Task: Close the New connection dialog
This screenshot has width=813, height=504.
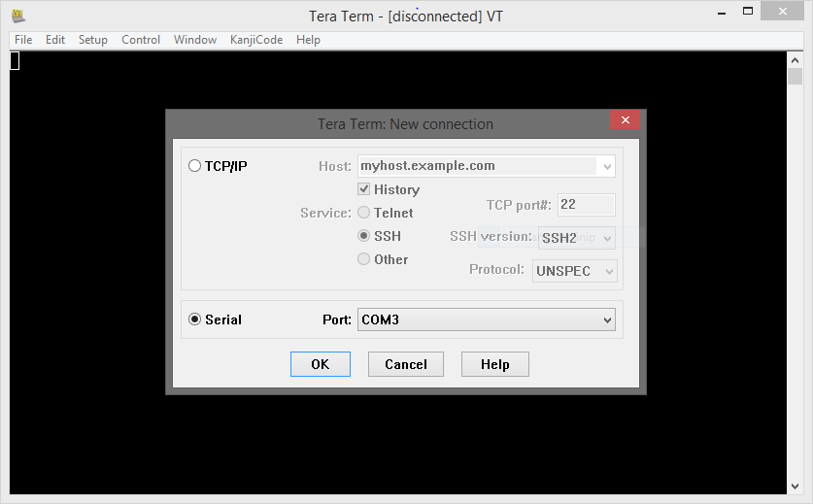Action: click(x=625, y=119)
